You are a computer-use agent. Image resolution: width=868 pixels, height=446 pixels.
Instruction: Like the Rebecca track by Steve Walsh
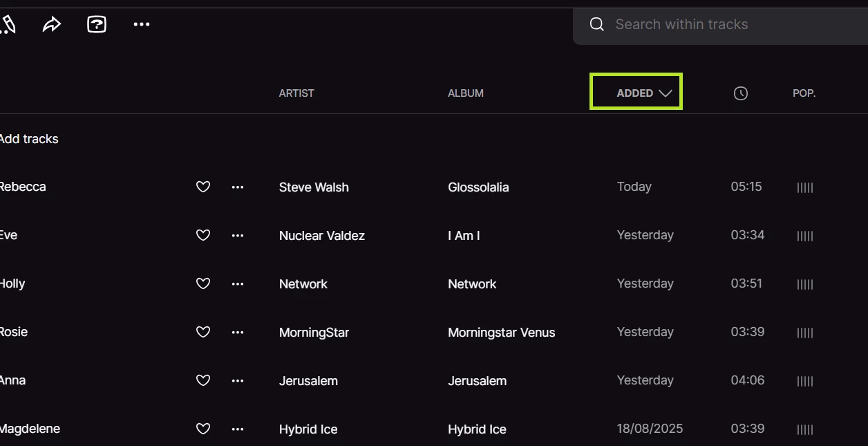[x=203, y=187]
